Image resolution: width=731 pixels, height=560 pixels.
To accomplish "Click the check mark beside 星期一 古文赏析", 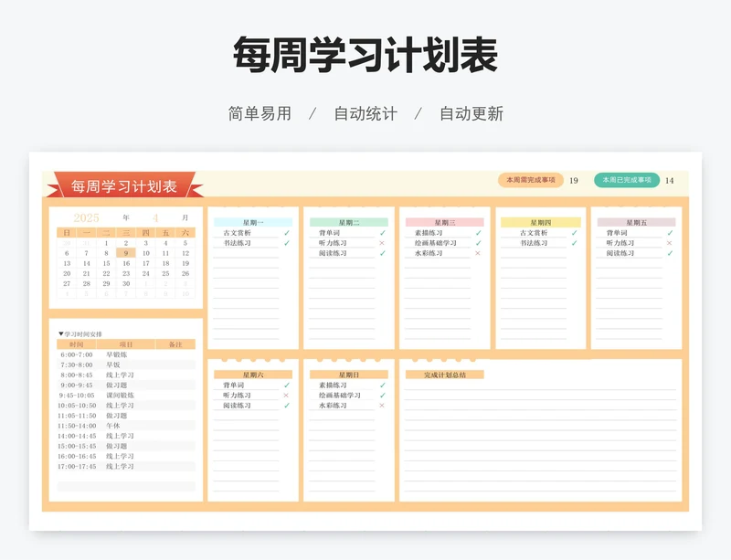I will coord(287,233).
